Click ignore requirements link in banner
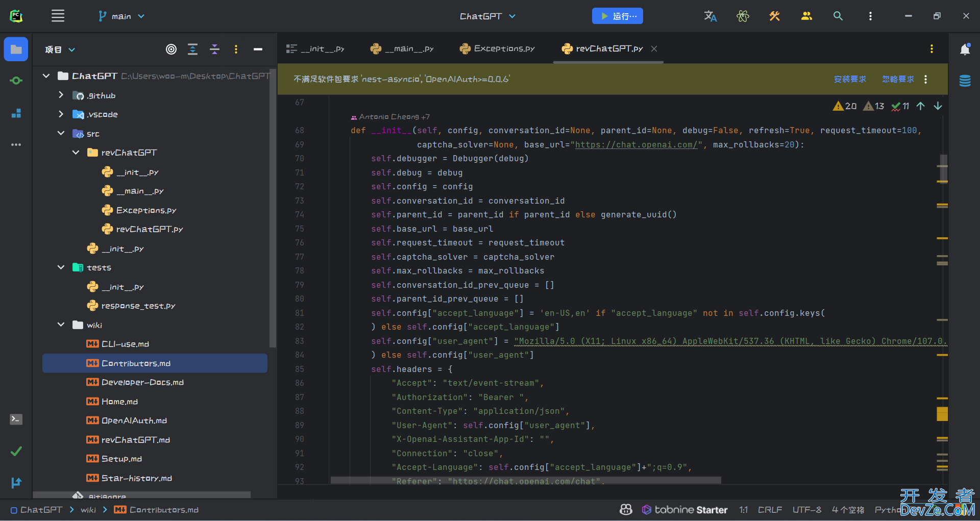This screenshot has width=980, height=521. click(x=898, y=79)
